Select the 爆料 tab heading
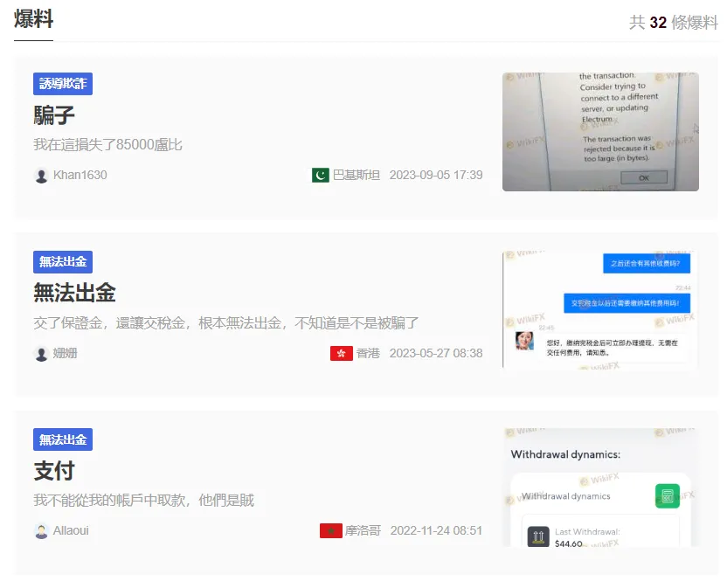Image resolution: width=727 pixels, height=588 pixels. (33, 19)
